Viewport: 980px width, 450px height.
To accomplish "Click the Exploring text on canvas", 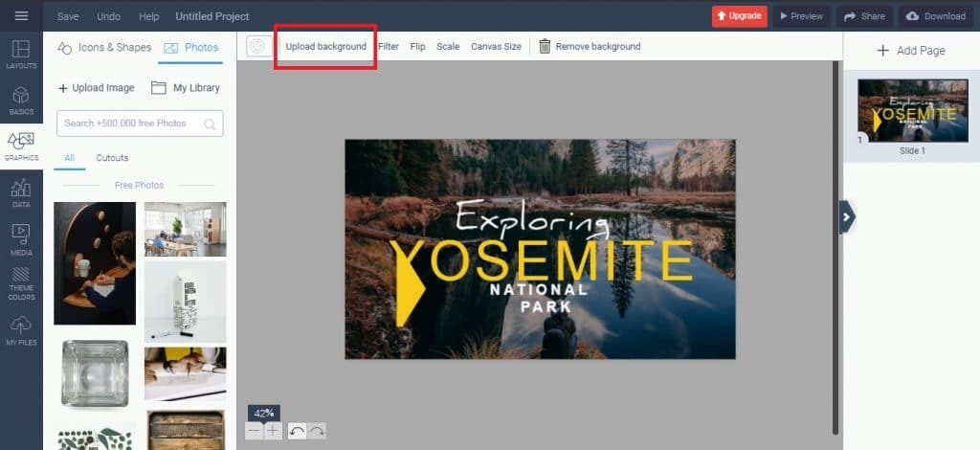I will tap(532, 217).
